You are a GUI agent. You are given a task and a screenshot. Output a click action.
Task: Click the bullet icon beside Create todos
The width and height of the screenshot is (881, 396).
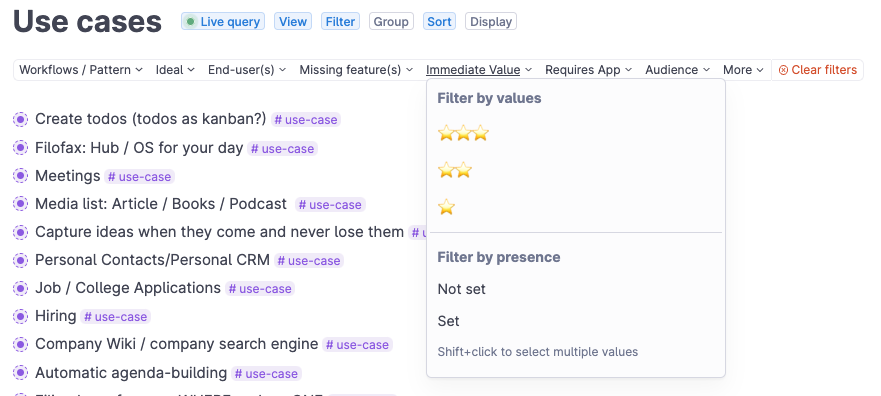click(x=20, y=120)
